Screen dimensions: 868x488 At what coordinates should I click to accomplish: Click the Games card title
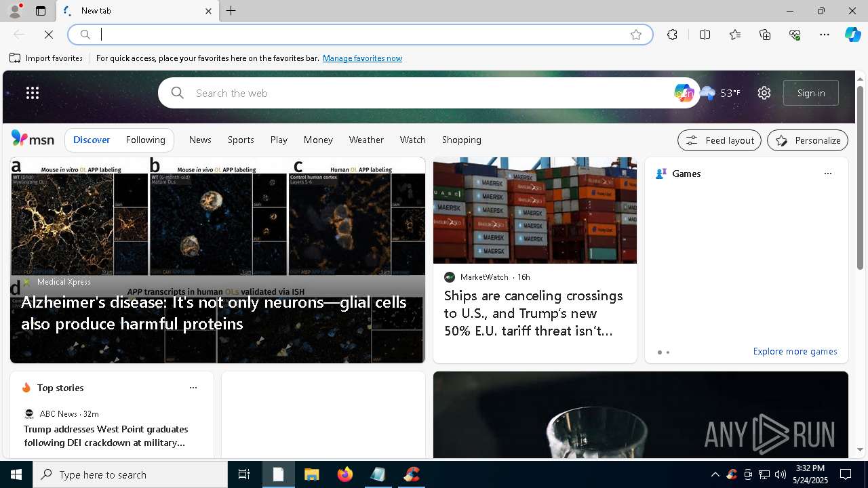[686, 174]
